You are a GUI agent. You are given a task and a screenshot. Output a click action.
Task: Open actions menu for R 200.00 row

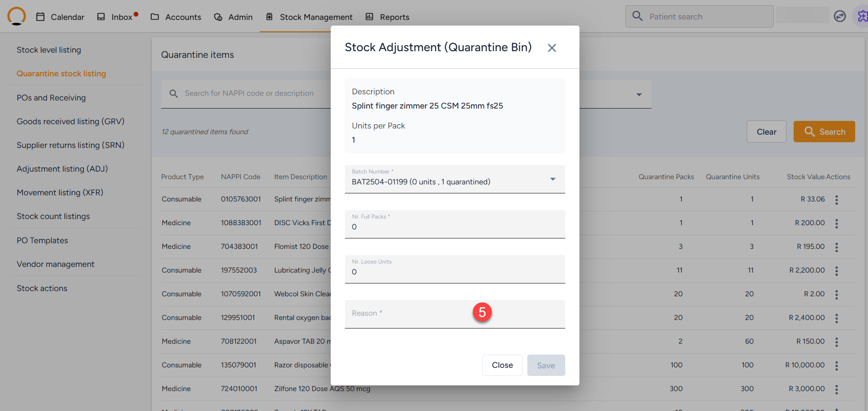(836, 223)
